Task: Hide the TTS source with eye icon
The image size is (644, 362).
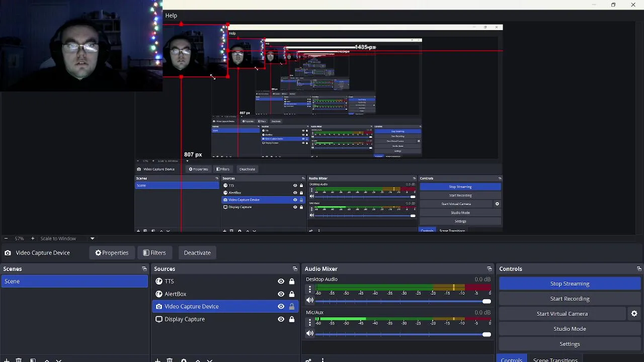Action: [281, 281]
